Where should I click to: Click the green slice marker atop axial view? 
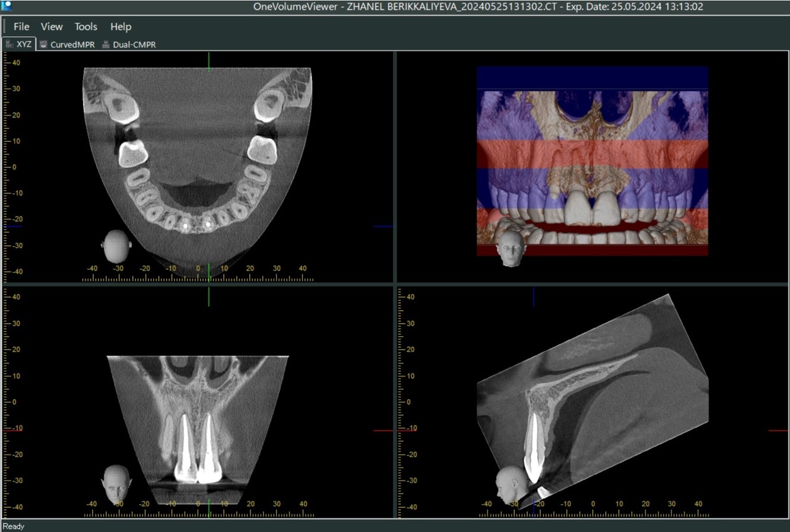tap(209, 61)
